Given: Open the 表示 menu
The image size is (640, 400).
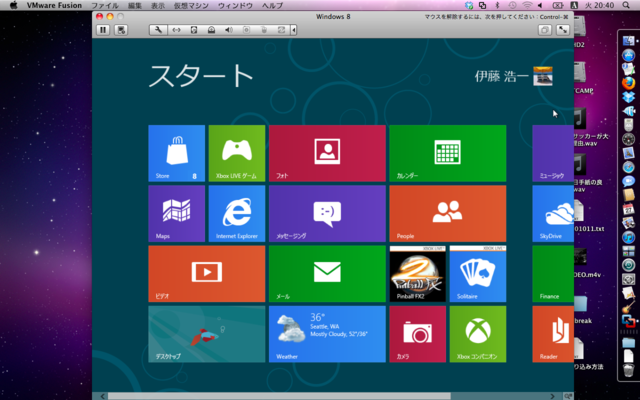Looking at the screenshot, I should tap(158, 5).
